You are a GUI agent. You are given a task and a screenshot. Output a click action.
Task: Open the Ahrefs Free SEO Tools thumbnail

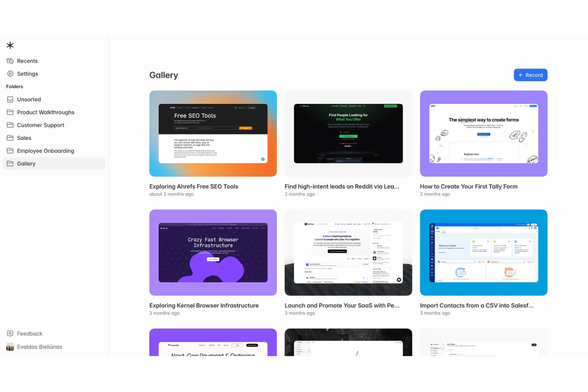[213, 133]
